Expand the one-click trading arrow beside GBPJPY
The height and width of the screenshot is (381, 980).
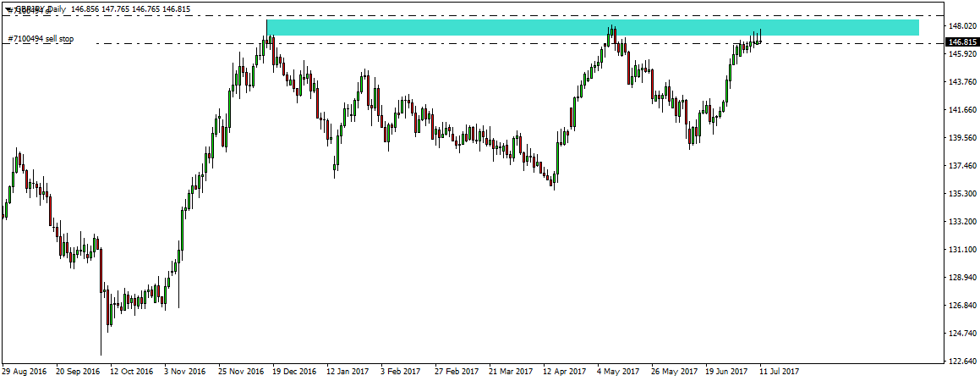pyautogui.click(x=8, y=9)
